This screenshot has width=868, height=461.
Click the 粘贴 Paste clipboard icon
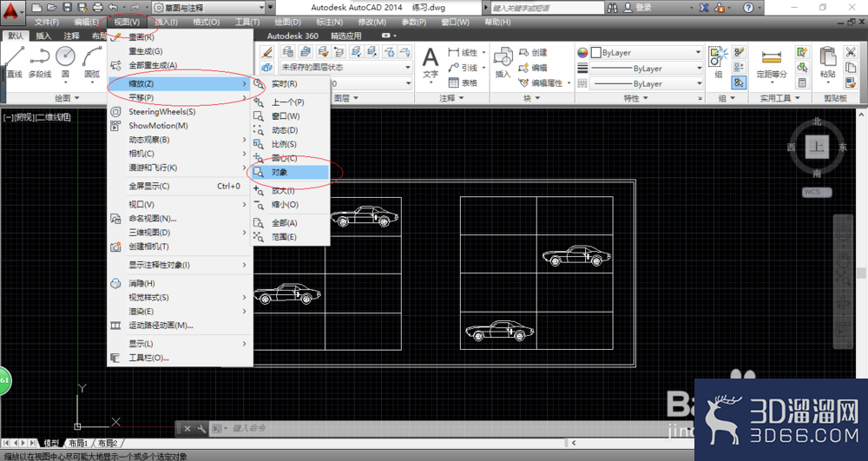tap(828, 63)
